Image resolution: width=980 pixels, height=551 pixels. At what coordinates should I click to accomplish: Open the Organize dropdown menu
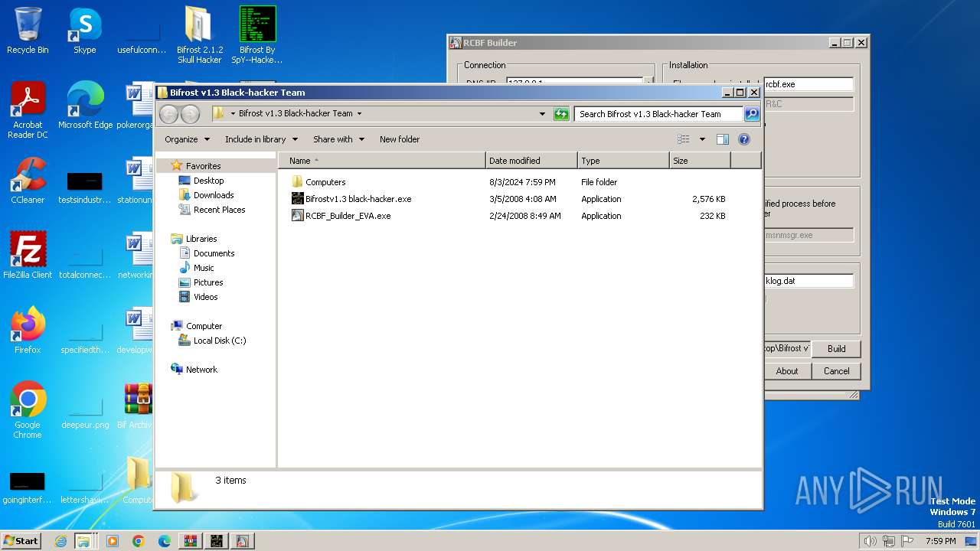click(x=187, y=139)
